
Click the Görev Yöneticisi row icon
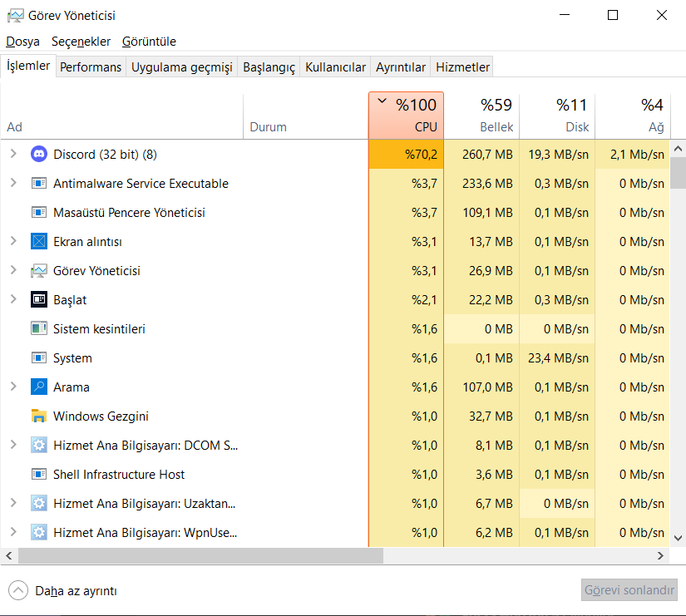tap(39, 270)
